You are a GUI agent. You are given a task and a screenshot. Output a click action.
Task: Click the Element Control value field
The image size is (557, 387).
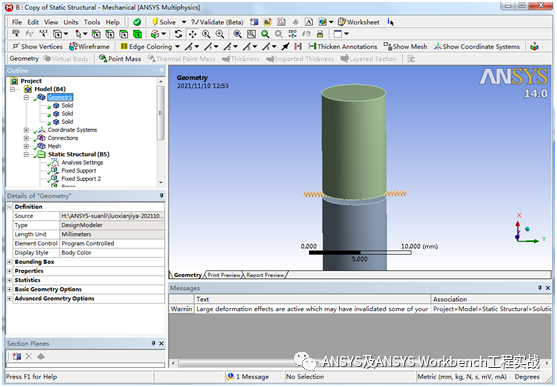[x=112, y=243]
